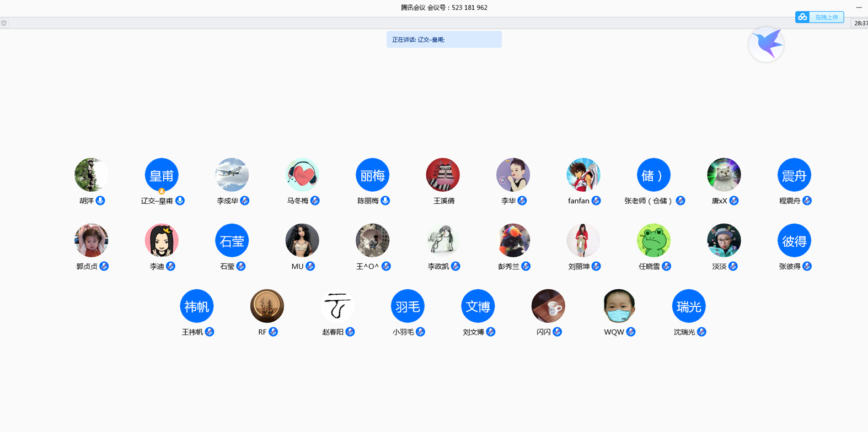Image resolution: width=868 pixels, height=432 pixels.
Task: Click the muted mic icon next to fanfan
Action: click(x=596, y=201)
